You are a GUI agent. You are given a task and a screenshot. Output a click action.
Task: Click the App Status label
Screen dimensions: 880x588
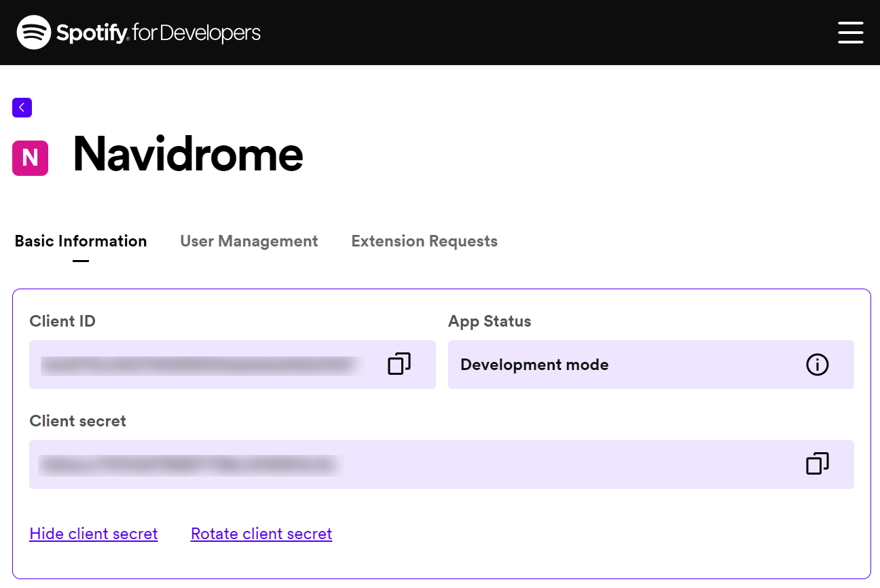490,321
